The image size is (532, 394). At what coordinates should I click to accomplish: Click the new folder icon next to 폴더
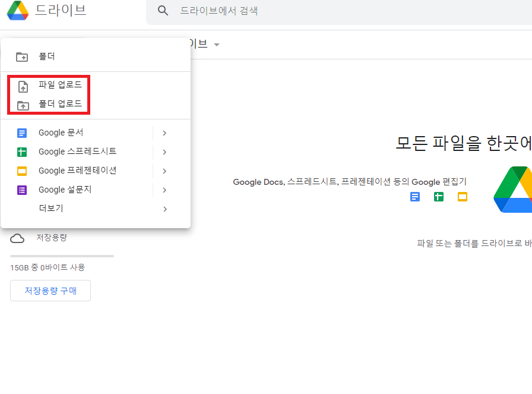22,56
